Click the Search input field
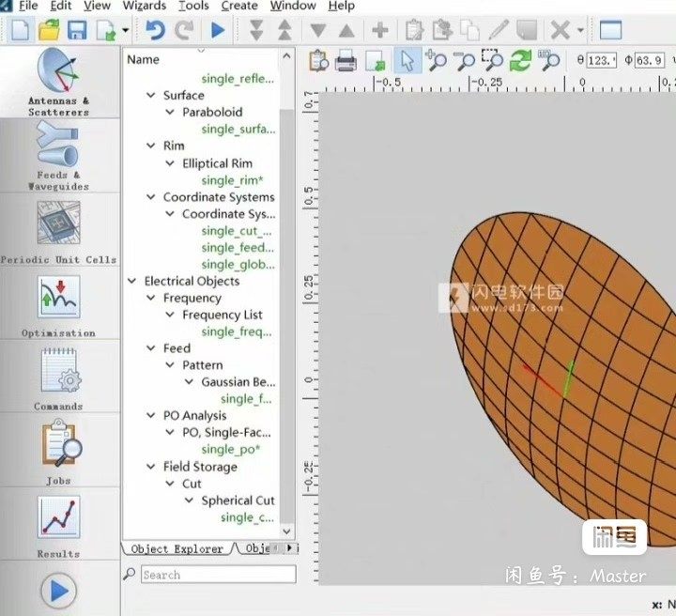This screenshot has height=616, width=676. pyautogui.click(x=218, y=575)
